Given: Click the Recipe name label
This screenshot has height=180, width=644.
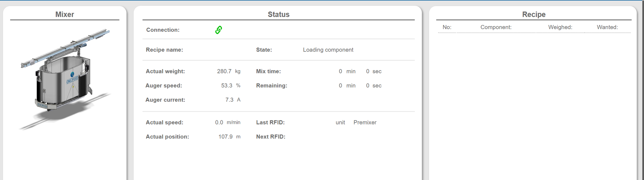Looking at the screenshot, I should pos(164,50).
